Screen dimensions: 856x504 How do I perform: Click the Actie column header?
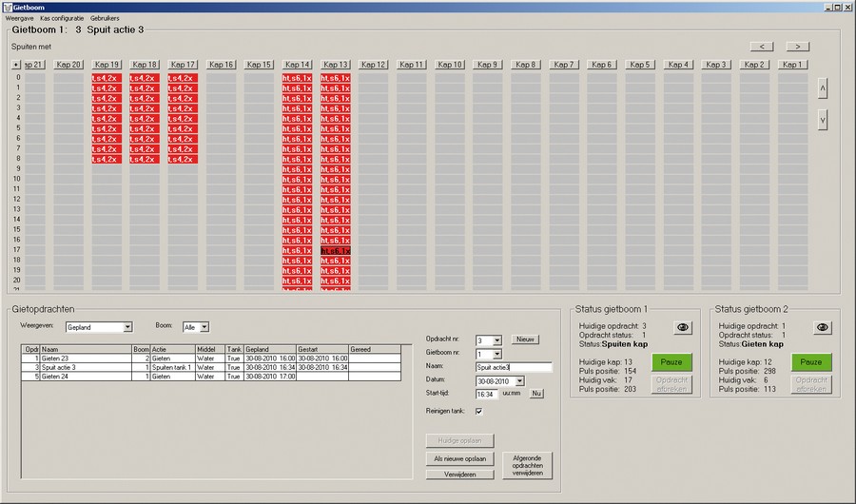(173, 349)
